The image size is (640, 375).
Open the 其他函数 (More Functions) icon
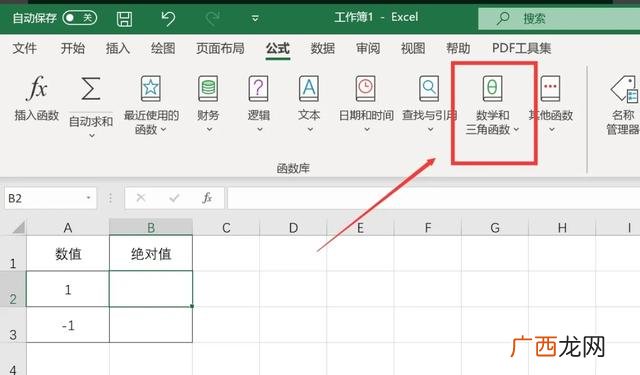click(x=550, y=88)
